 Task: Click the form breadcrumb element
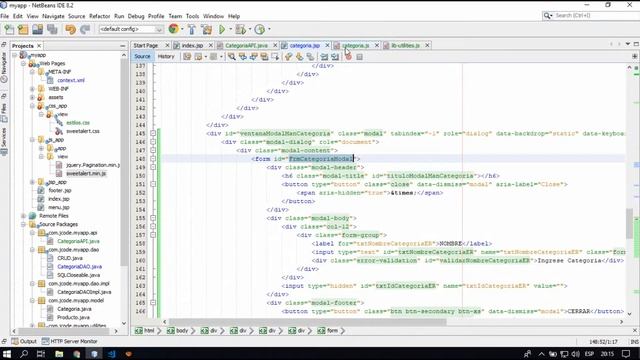pyautogui.click(x=329, y=331)
